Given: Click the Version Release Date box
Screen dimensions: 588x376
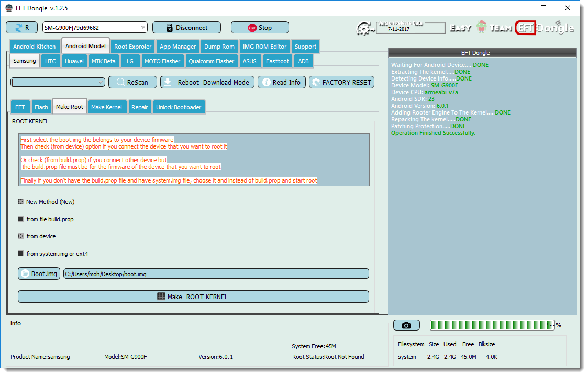Looking at the screenshot, I should pos(411,28).
